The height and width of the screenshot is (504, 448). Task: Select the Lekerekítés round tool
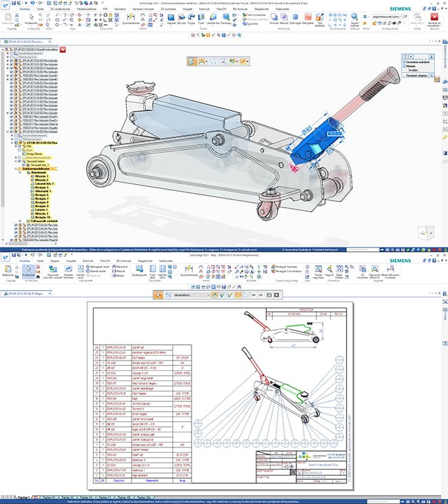(x=213, y=19)
